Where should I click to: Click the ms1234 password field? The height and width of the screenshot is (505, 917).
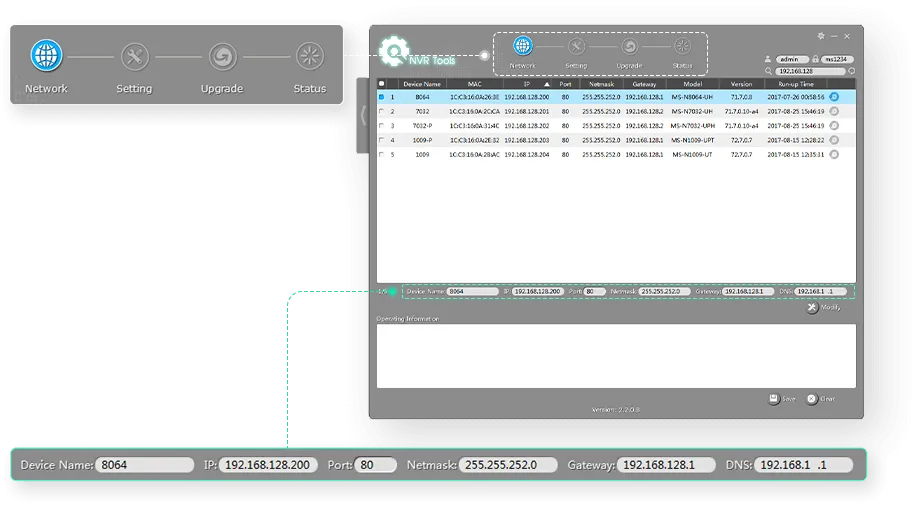point(837,59)
